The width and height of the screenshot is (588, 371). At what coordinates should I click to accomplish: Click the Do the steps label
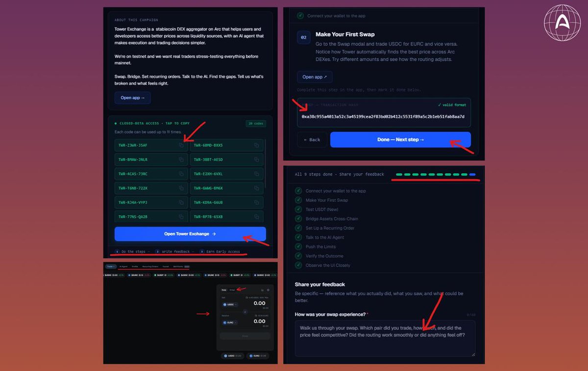(x=132, y=251)
